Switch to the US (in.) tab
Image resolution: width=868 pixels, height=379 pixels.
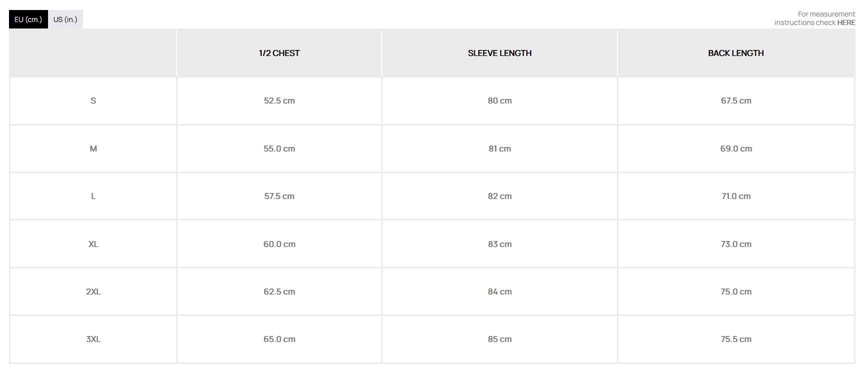[66, 19]
